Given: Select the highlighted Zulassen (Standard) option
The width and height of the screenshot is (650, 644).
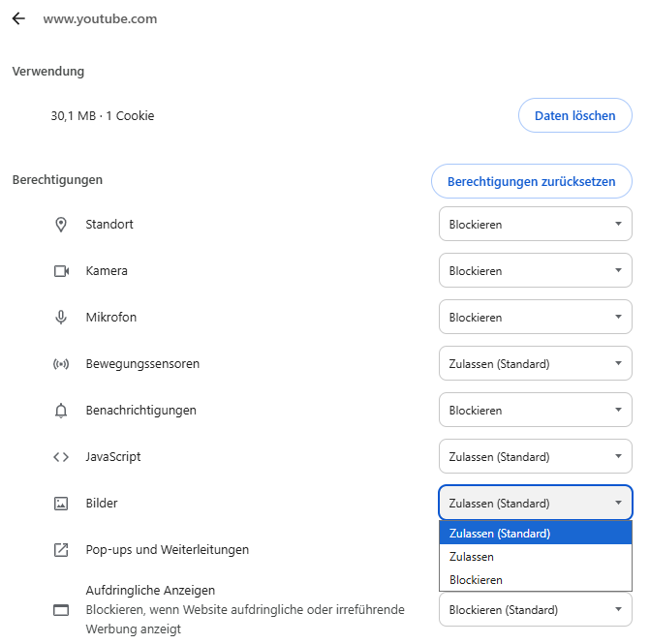Looking at the screenshot, I should (x=500, y=534).
